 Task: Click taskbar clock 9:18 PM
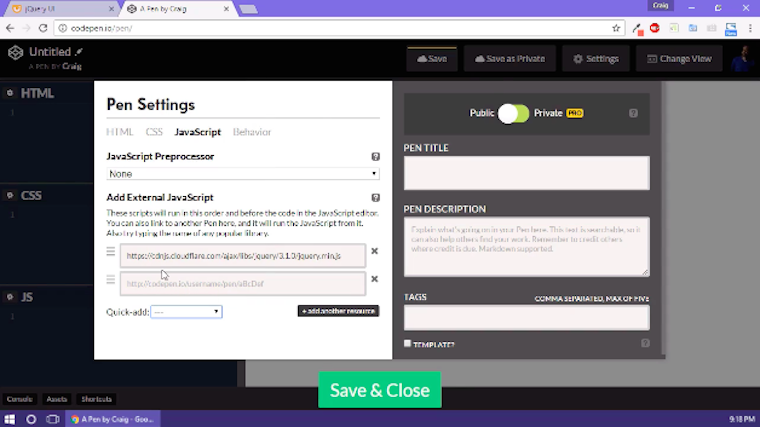pos(742,419)
